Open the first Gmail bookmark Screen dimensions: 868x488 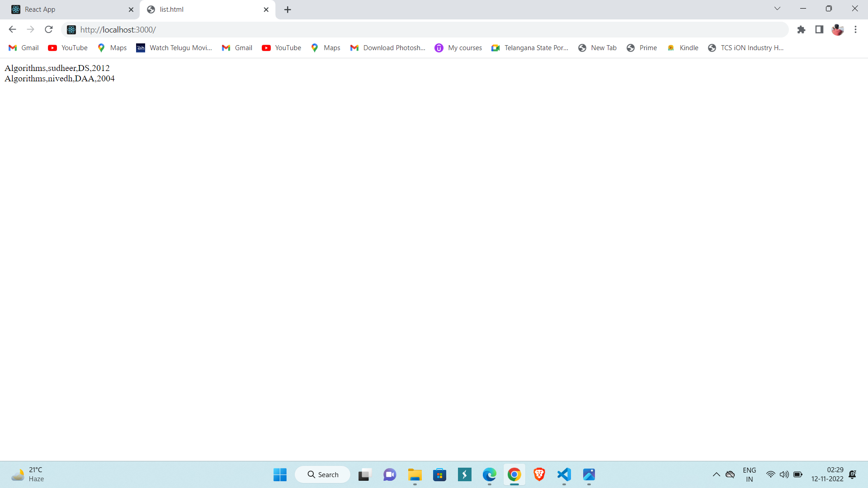pos(24,48)
